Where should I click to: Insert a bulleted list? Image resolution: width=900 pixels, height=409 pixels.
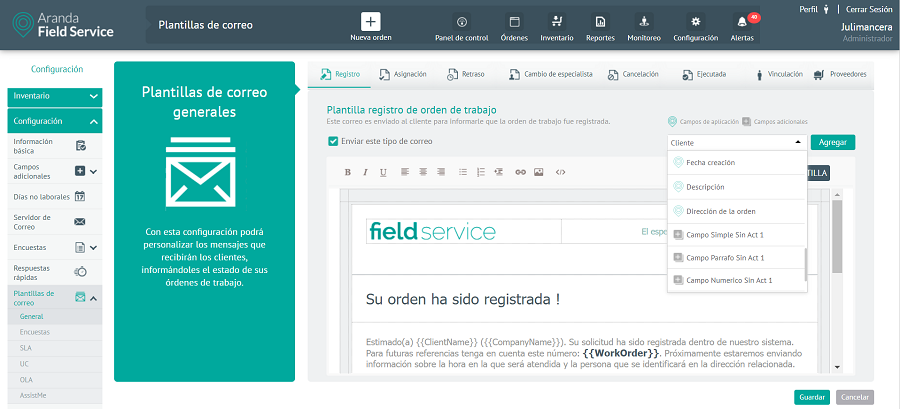point(463,172)
